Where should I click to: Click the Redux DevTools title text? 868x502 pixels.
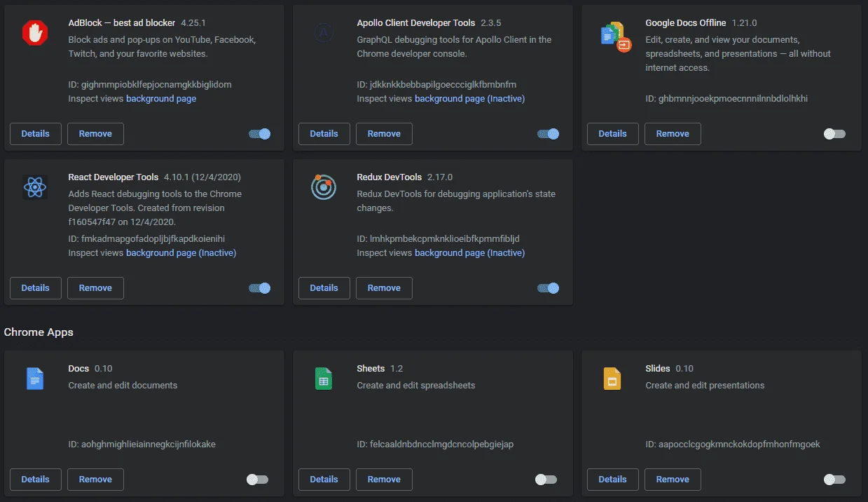pos(390,177)
